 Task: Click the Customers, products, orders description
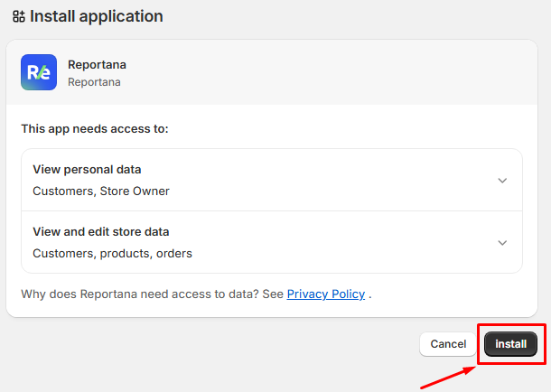[x=112, y=254]
